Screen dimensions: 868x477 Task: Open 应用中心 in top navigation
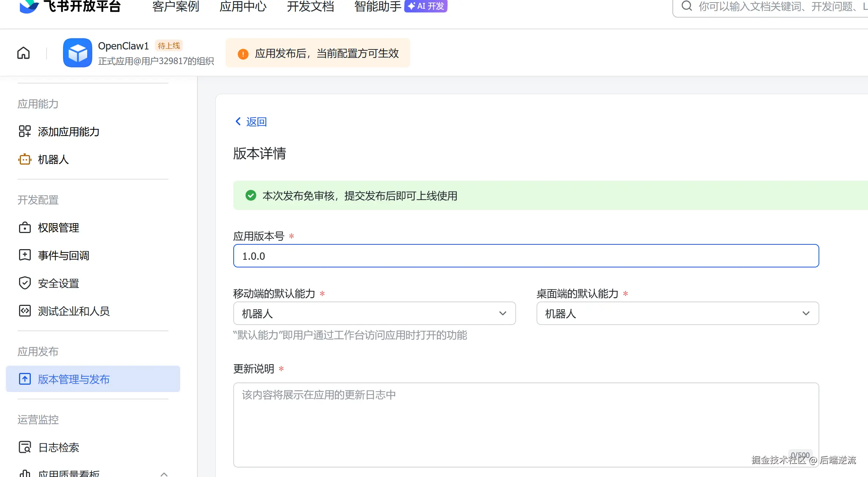pyautogui.click(x=243, y=6)
